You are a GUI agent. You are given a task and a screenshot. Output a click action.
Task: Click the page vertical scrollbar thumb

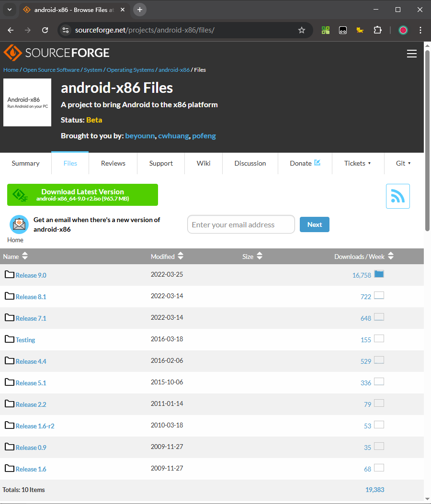tap(427, 140)
